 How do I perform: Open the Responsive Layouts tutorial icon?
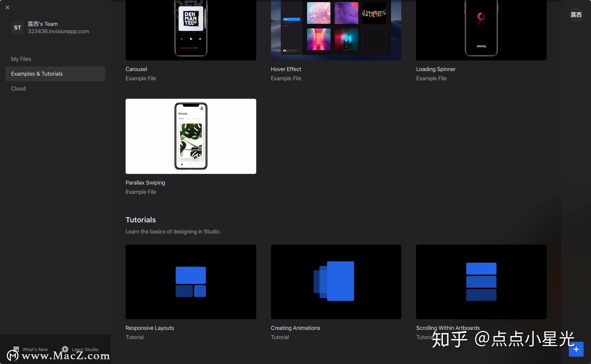point(191,282)
